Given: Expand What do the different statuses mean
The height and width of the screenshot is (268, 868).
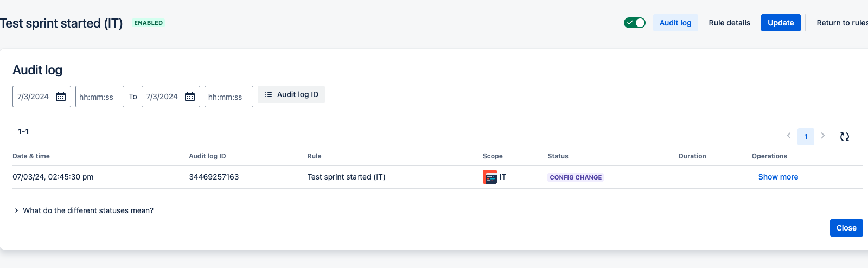Looking at the screenshot, I should 84,210.
